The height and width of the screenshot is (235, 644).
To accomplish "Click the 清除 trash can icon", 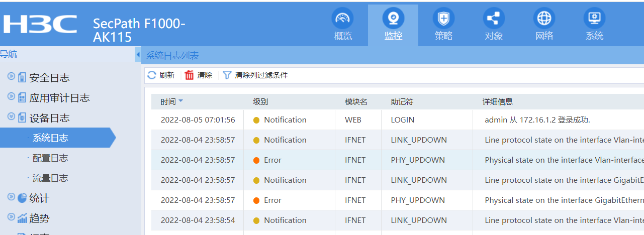I will coord(190,75).
